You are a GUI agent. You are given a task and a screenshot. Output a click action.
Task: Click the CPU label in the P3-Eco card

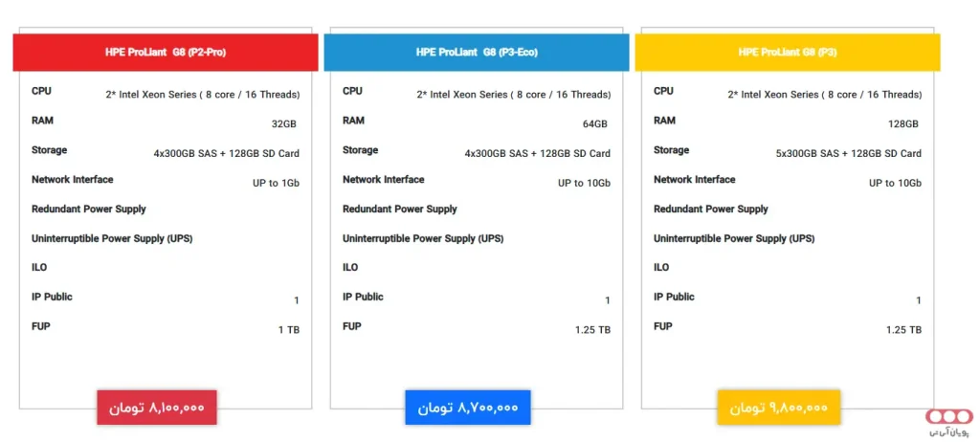(x=352, y=91)
